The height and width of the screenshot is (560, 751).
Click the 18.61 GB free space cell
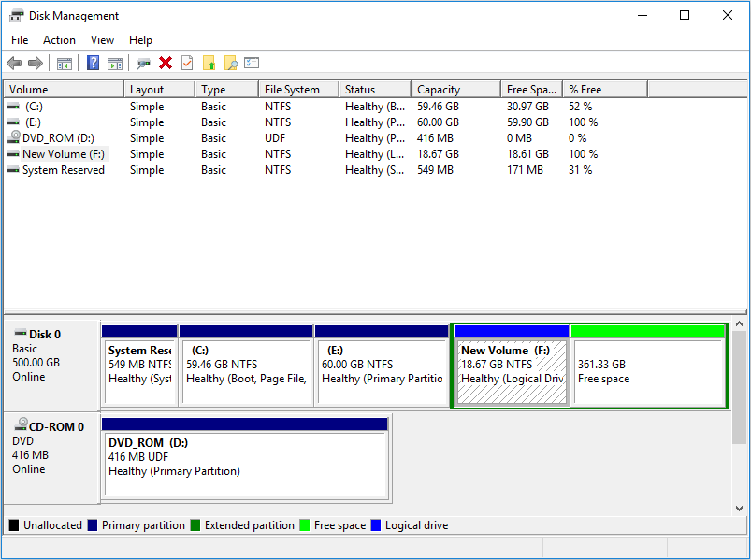pos(527,154)
